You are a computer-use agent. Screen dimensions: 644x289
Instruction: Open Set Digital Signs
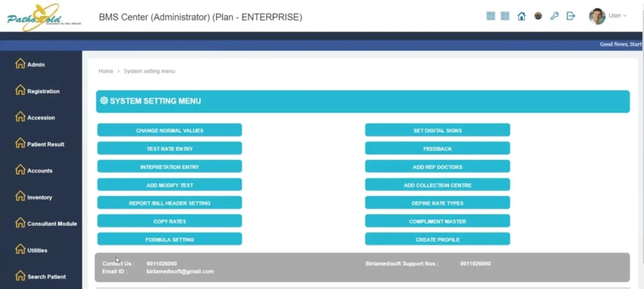pos(438,130)
